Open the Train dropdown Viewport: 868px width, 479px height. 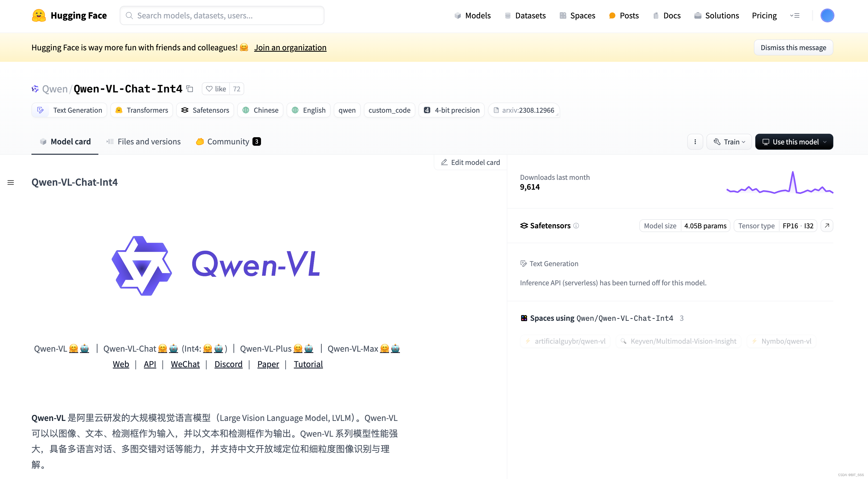point(729,141)
